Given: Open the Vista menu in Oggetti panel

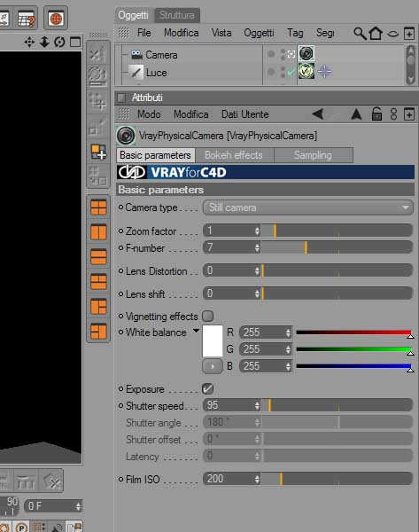Looking at the screenshot, I should coord(221,33).
